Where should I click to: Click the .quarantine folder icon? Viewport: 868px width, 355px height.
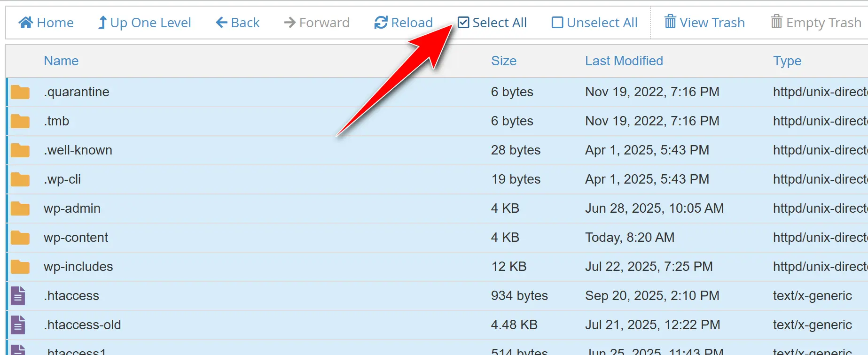20,92
